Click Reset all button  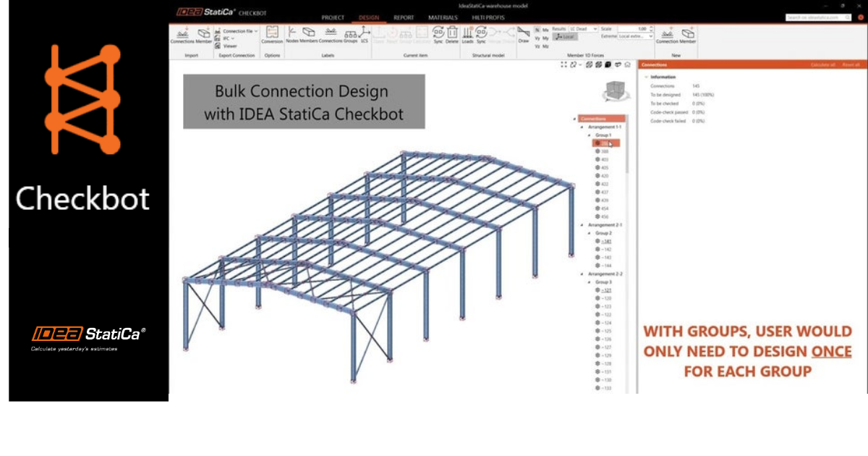click(x=851, y=64)
